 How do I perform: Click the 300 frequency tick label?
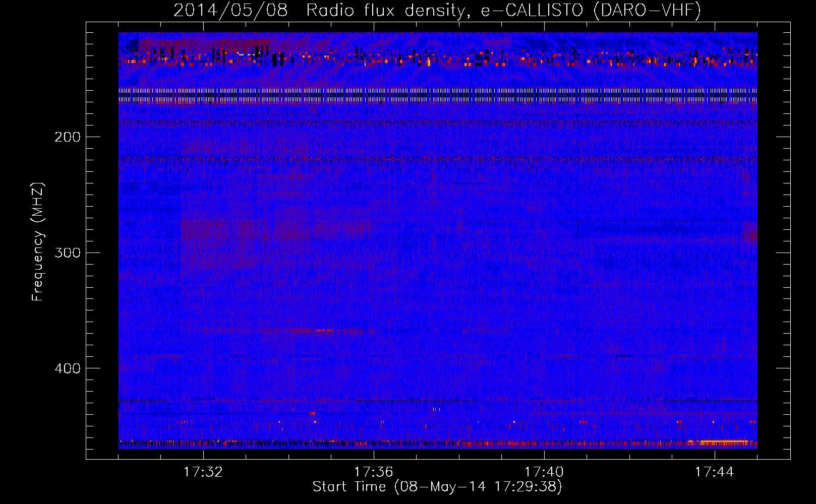tap(68, 253)
